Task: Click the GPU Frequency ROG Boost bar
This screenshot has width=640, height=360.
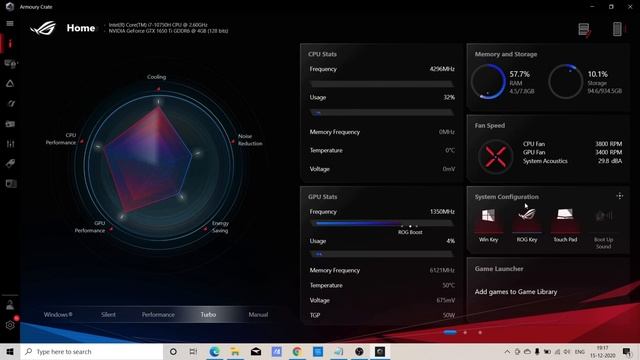Action: tap(381, 224)
